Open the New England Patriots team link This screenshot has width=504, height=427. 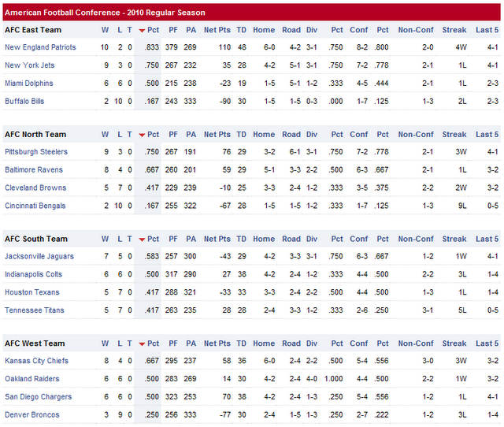tap(40, 47)
